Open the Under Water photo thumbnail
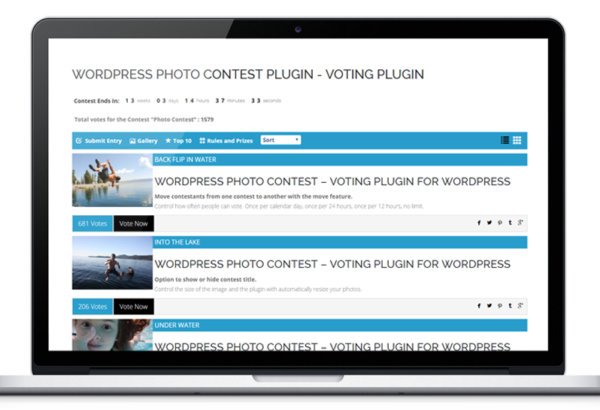The image size is (600, 410). point(112,335)
